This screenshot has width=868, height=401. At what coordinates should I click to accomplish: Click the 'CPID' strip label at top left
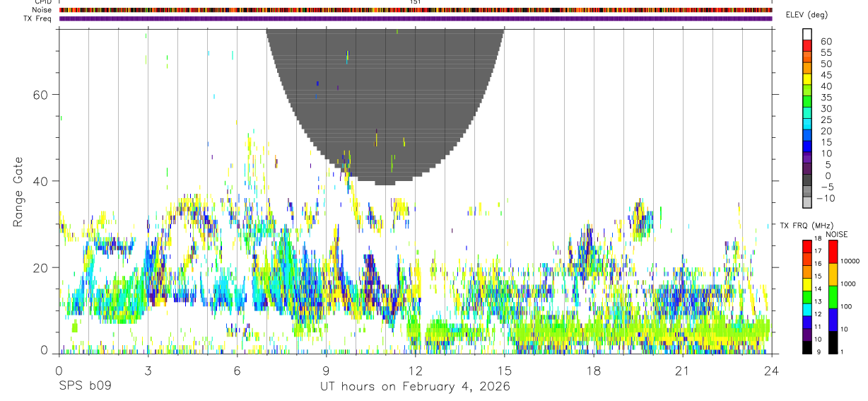43,2
